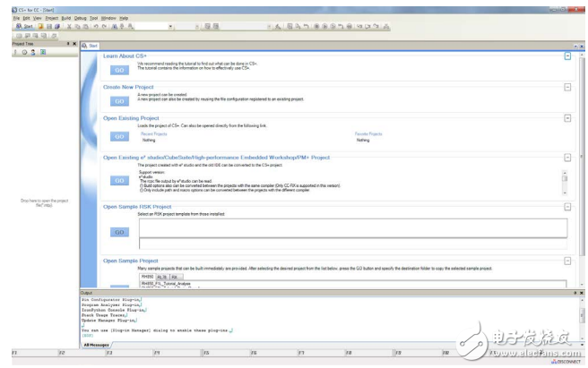Select the 'Only include path and macro options' option

tap(143, 190)
